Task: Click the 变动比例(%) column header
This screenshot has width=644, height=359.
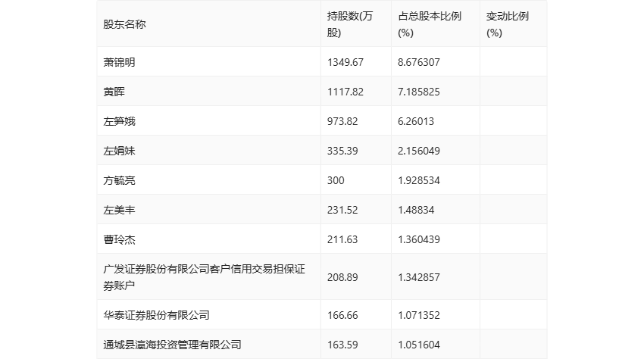Action: (x=507, y=24)
